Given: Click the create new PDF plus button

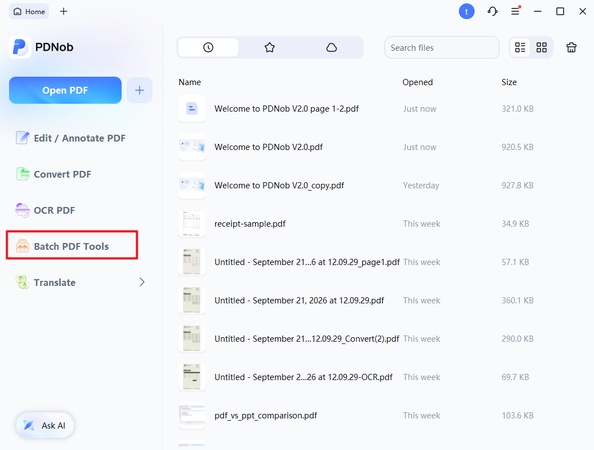Looking at the screenshot, I should (x=139, y=90).
